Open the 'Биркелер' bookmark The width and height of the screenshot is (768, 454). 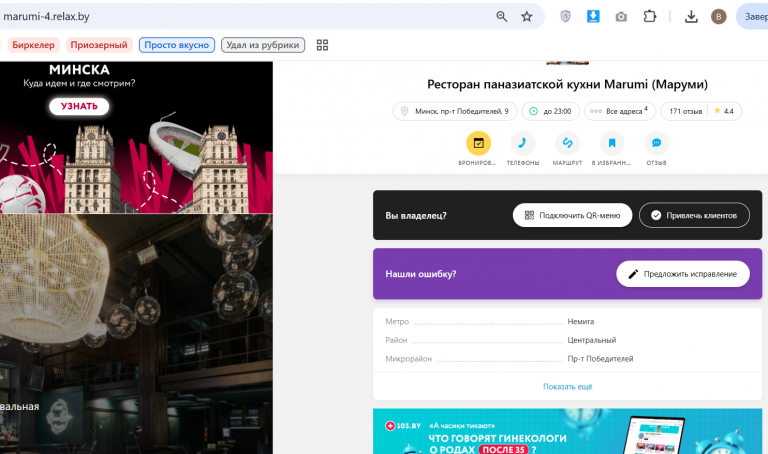(x=33, y=45)
